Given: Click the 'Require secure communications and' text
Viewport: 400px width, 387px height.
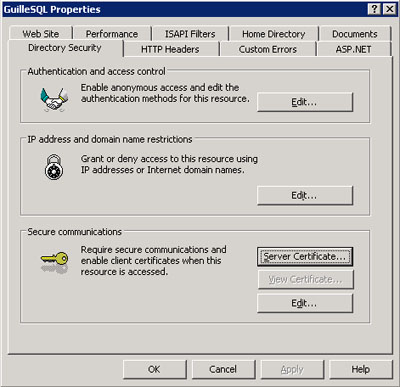Looking at the screenshot, I should (154, 249).
